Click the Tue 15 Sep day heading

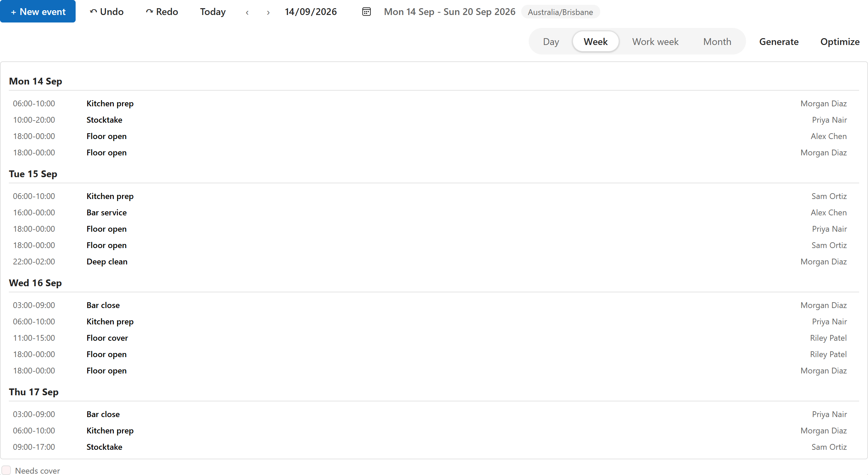click(33, 174)
